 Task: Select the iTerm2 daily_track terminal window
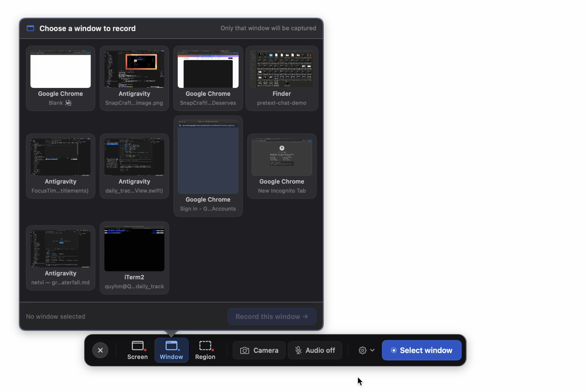click(x=134, y=258)
